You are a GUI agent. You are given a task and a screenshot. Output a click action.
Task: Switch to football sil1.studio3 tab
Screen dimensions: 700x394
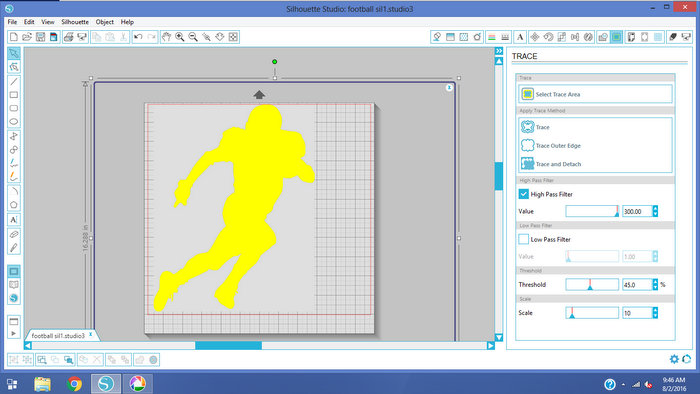(58, 336)
